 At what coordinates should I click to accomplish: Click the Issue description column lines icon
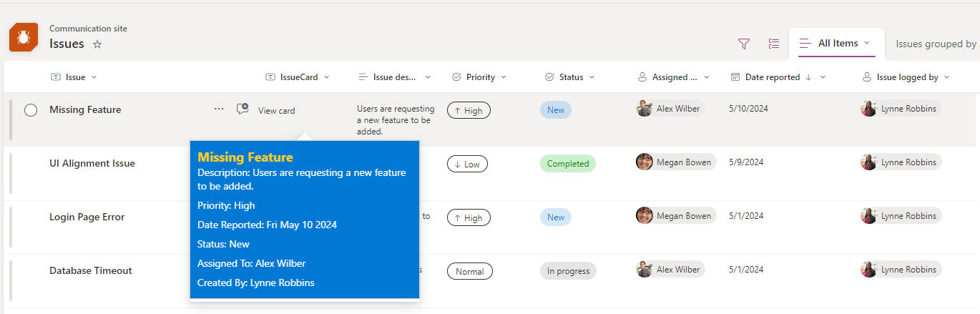point(363,77)
